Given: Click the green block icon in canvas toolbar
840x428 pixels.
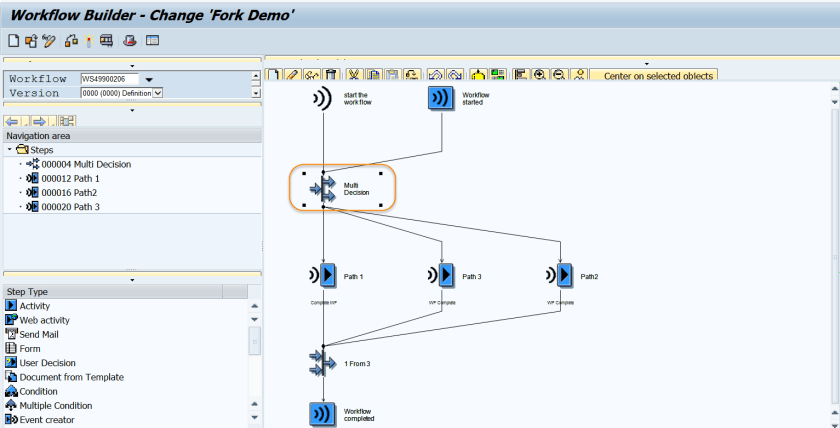Looking at the screenshot, I should pos(498,74).
